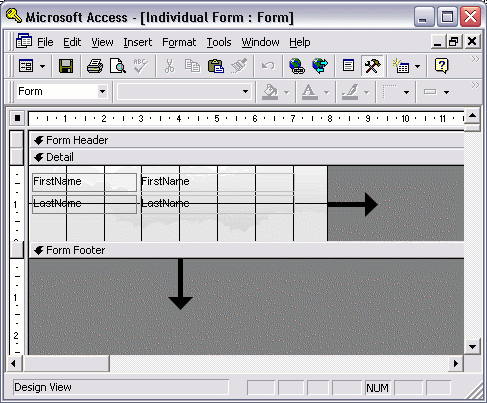This screenshot has width=487, height=403.
Task: Click the horizontal scrollbar right arrow
Action: pos(456,363)
